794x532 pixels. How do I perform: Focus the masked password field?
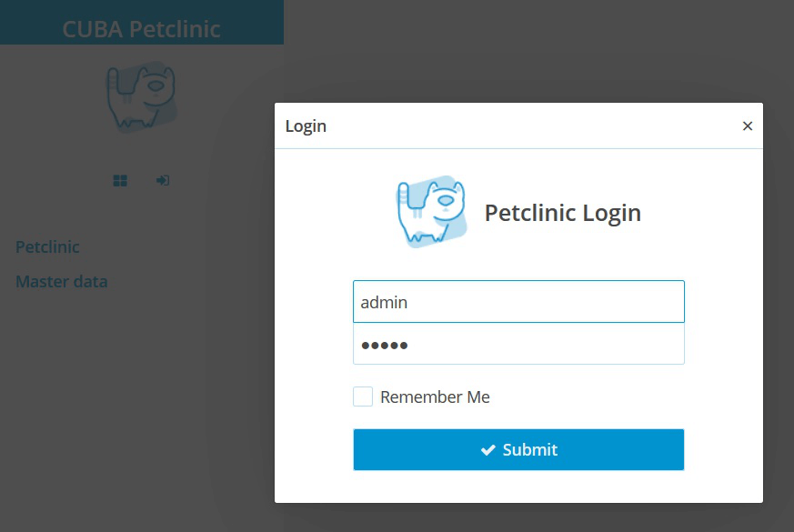[518, 345]
